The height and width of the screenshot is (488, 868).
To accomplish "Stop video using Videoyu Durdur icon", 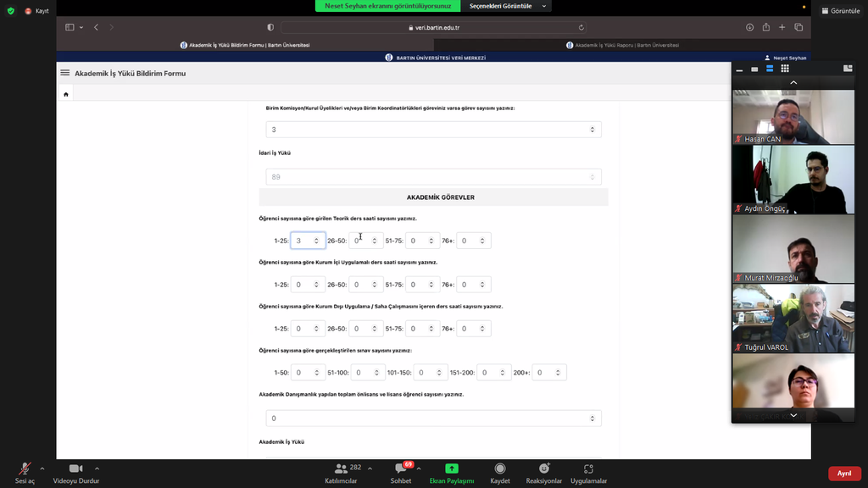I will point(75,469).
